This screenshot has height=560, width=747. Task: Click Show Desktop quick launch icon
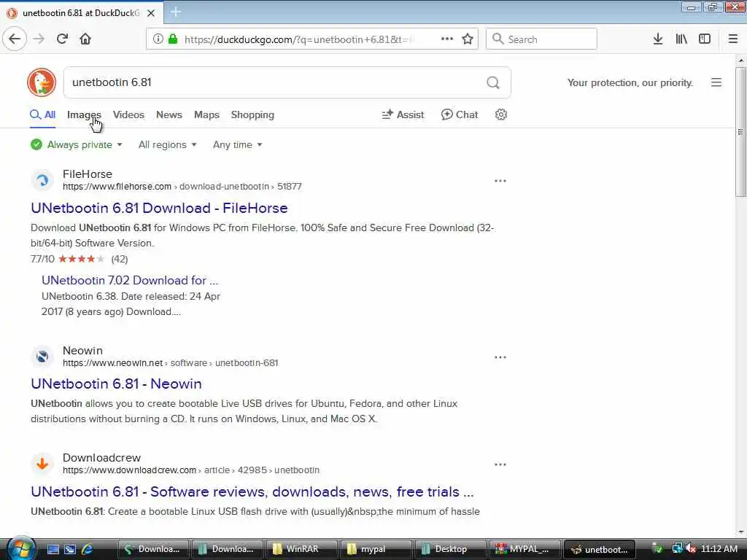53,549
